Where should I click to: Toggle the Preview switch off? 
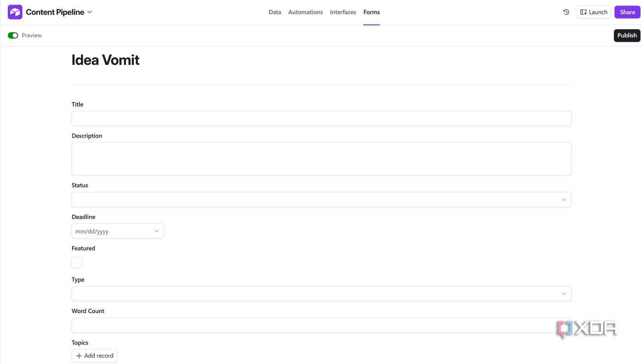(x=13, y=35)
